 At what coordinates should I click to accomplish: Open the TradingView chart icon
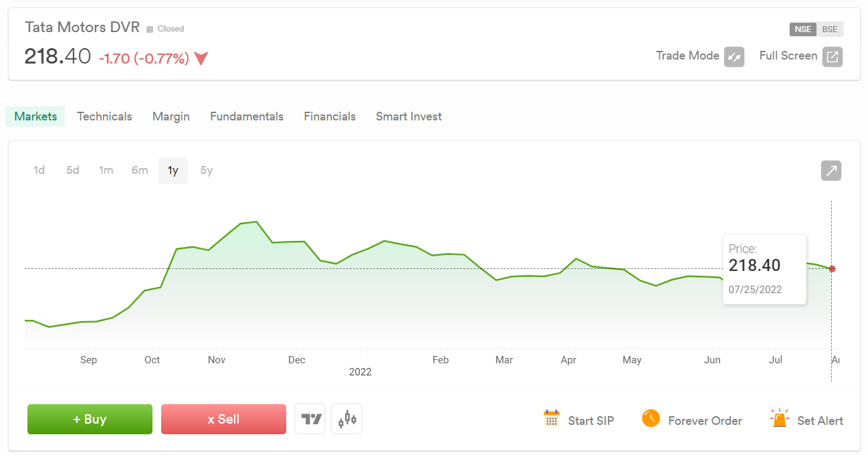(310, 420)
